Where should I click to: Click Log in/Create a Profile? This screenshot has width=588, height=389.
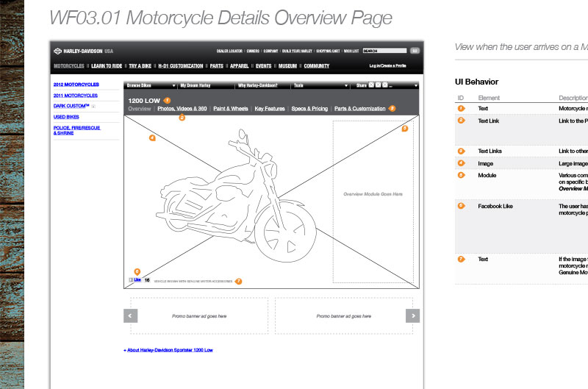388,65
